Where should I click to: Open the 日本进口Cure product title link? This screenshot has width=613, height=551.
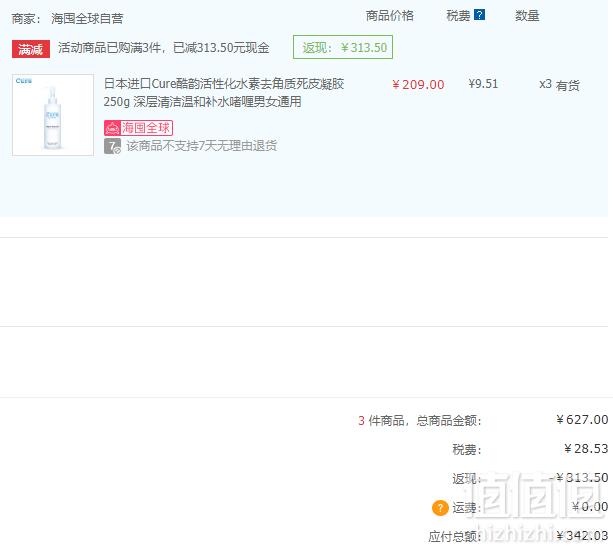[x=224, y=93]
